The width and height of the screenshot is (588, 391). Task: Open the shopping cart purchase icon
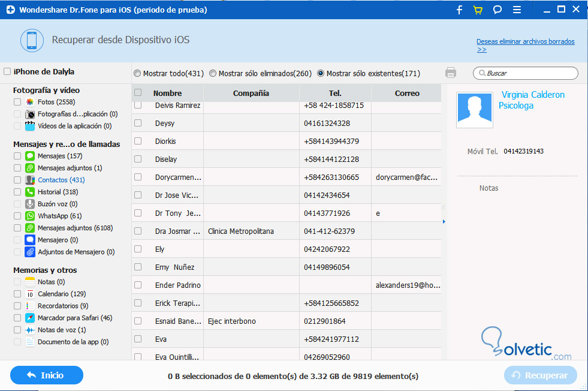tap(478, 10)
